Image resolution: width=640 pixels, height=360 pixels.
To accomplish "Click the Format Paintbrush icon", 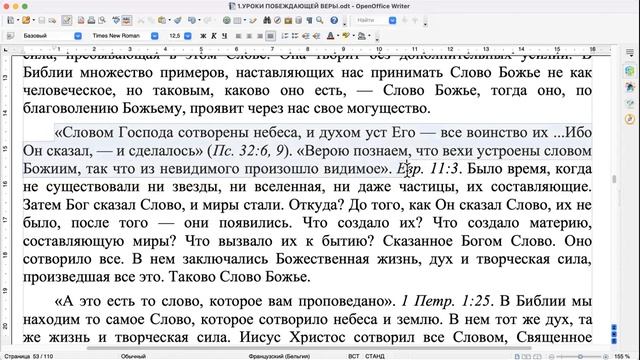I will coord(178,20).
